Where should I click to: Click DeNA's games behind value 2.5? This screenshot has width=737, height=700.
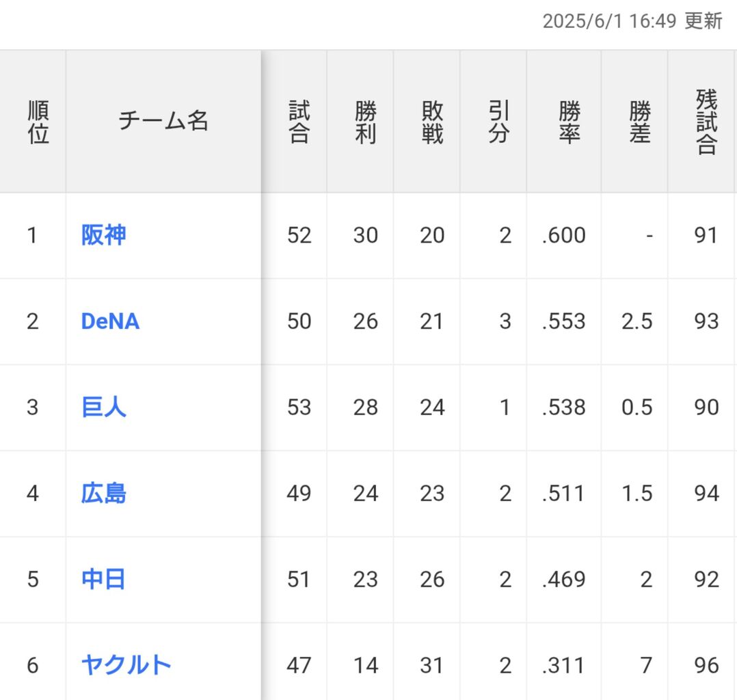(x=637, y=321)
